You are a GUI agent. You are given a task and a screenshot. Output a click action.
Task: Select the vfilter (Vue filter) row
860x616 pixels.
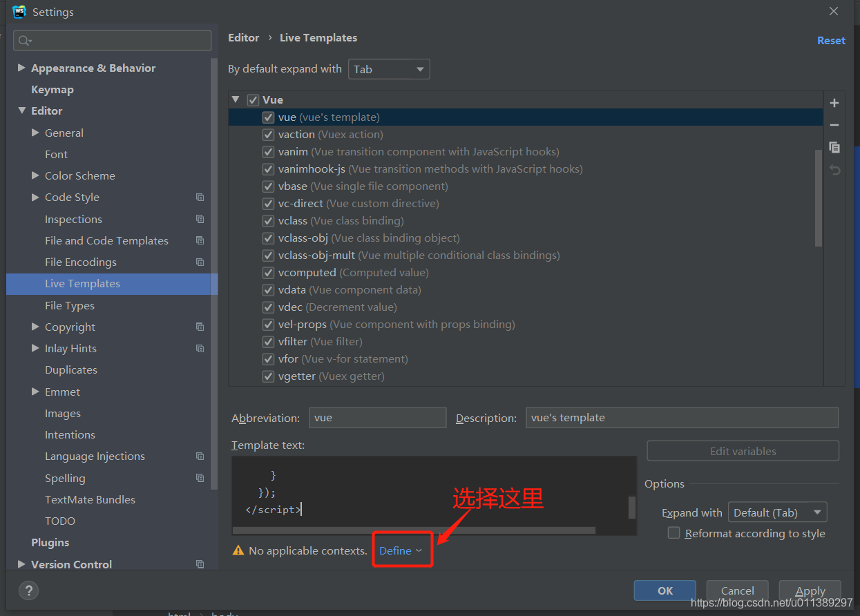click(526, 342)
